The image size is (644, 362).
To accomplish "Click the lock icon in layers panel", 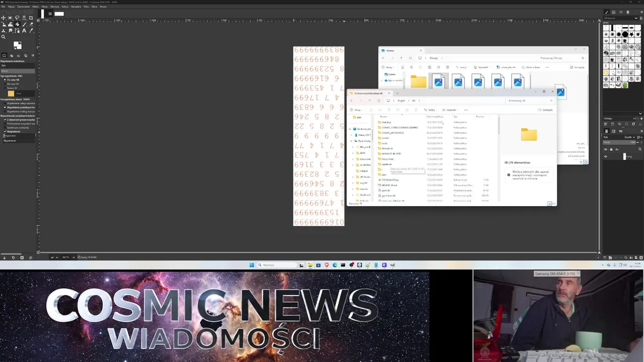I will tap(611, 149).
